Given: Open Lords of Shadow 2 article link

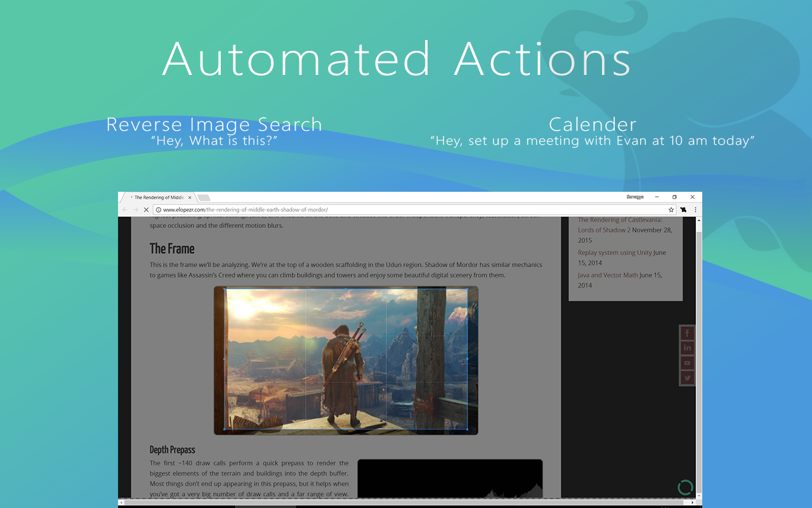Looking at the screenshot, I should click(x=604, y=230).
